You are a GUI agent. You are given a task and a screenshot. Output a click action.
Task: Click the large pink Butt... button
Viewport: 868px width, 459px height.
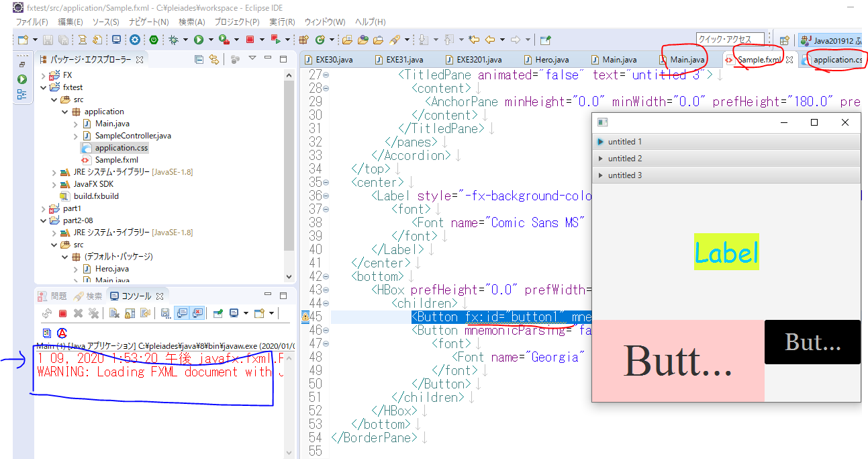(x=678, y=361)
